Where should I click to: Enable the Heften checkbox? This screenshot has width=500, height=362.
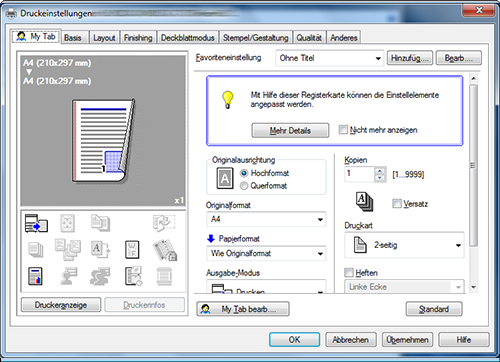click(349, 273)
